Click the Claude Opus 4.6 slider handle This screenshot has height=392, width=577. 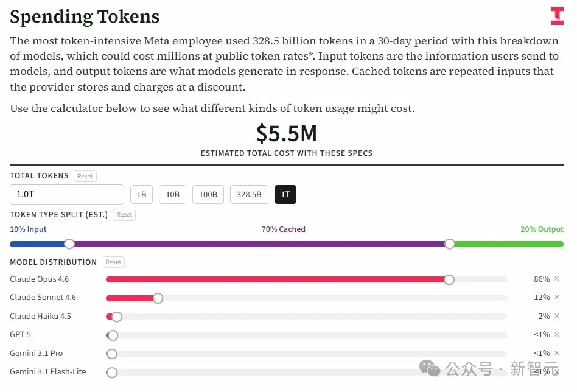click(x=449, y=279)
